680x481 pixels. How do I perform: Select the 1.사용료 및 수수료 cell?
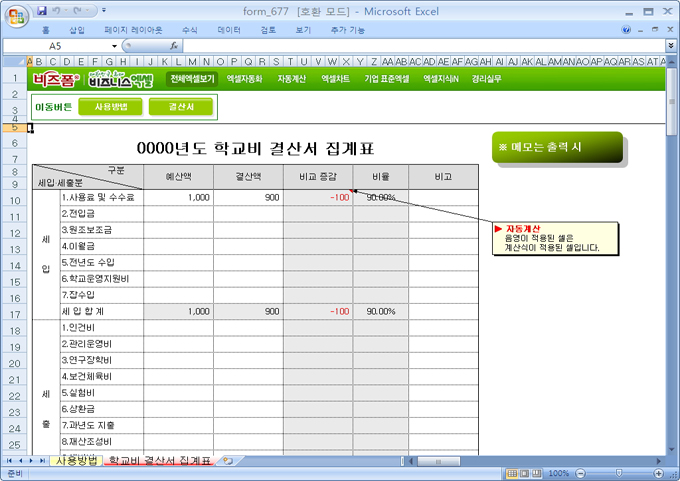tap(101, 198)
